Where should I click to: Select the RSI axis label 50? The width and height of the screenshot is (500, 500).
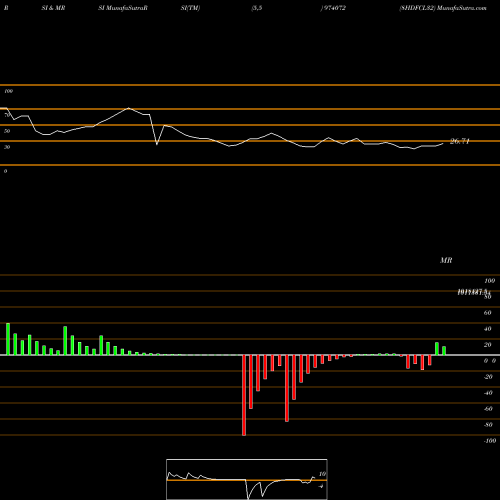tap(7, 131)
